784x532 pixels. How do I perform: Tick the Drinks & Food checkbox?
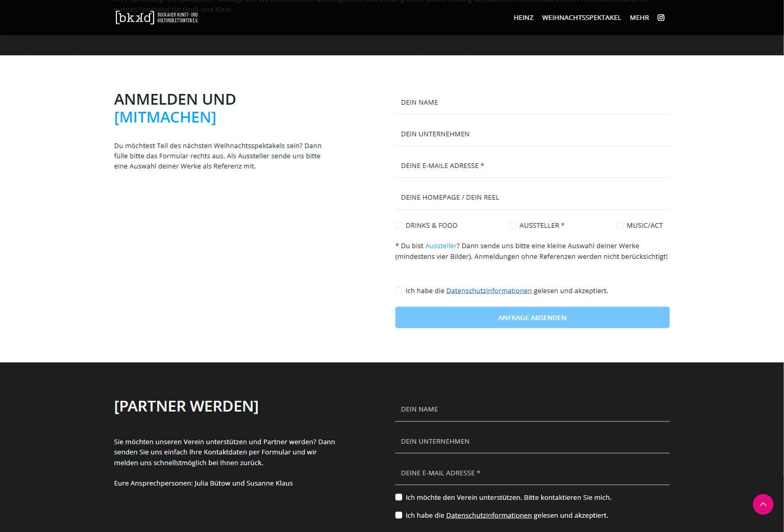click(399, 225)
